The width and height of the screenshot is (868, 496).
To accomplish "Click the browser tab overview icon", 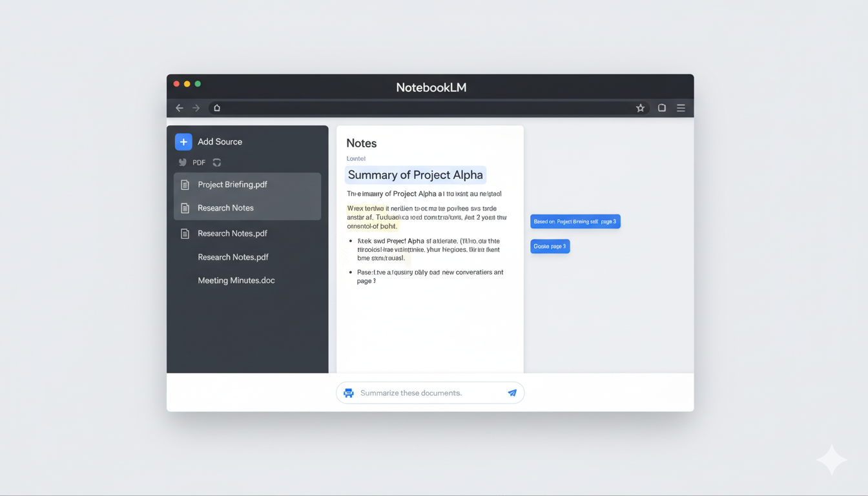I will pos(661,108).
